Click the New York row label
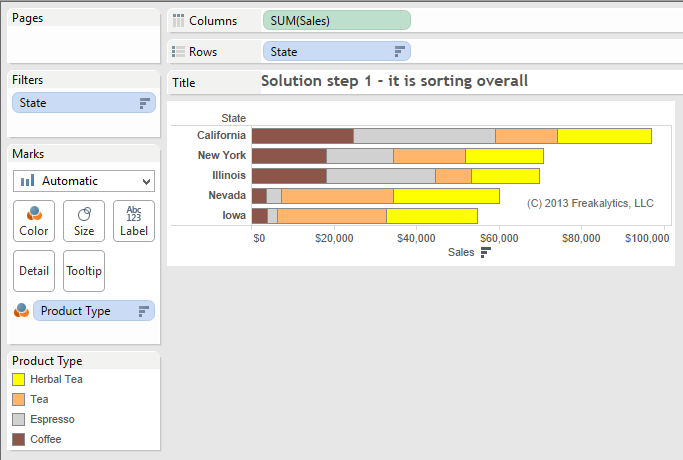This screenshot has width=683, height=460. pyautogui.click(x=222, y=155)
